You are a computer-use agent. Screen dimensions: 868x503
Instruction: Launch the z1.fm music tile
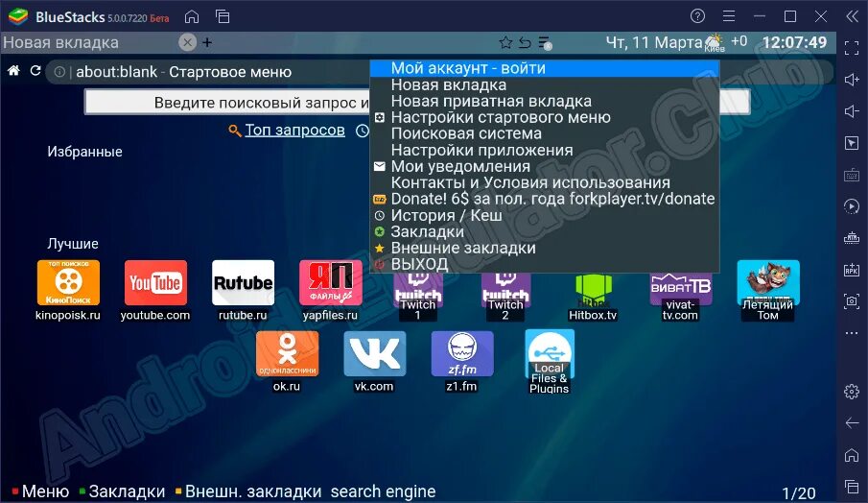(461, 362)
